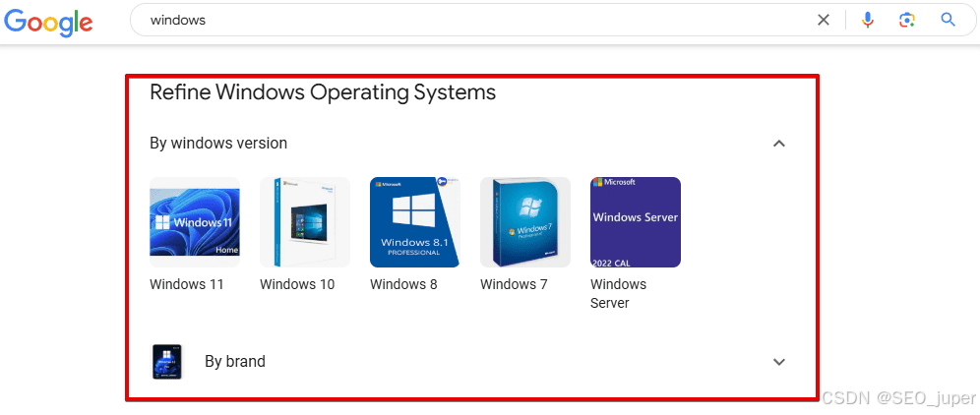Select the 'Windows Server' label
Screen dimensions: 980x415
tap(619, 294)
